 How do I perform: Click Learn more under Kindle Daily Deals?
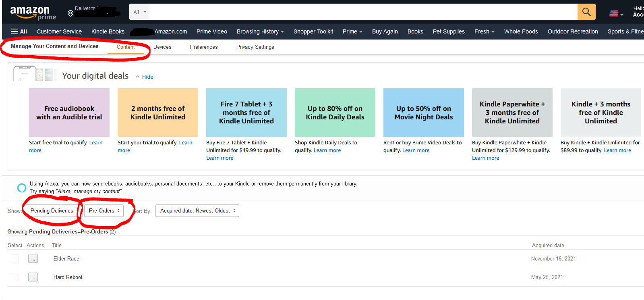pos(327,150)
